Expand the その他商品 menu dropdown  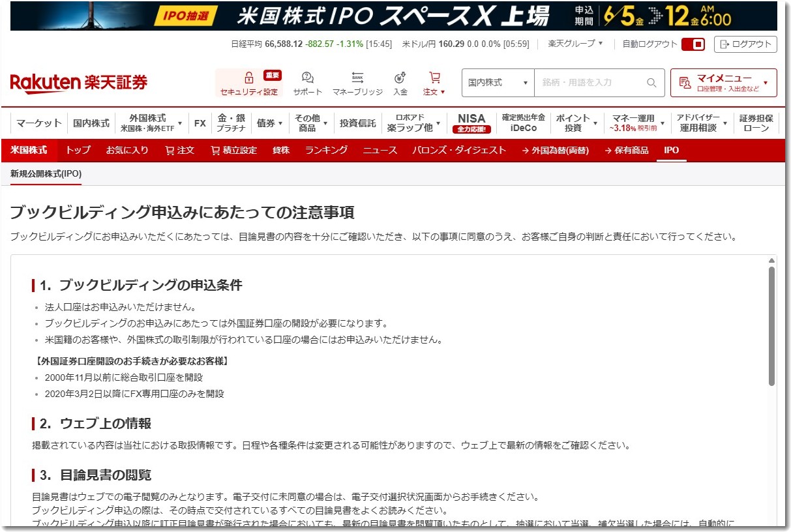coord(325,123)
